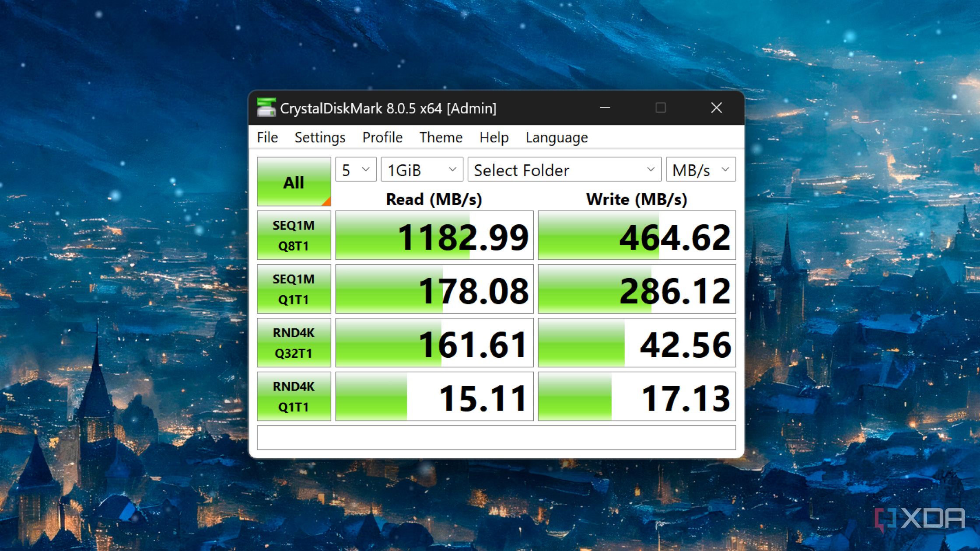
Task: Open the Settings menu
Action: (320, 137)
